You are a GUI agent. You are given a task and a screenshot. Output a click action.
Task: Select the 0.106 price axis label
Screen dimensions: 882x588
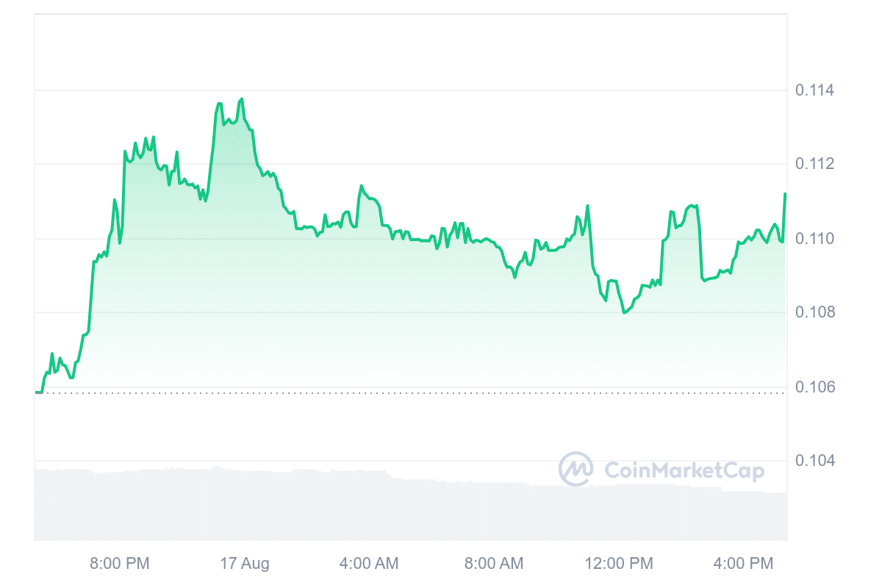[814, 387]
